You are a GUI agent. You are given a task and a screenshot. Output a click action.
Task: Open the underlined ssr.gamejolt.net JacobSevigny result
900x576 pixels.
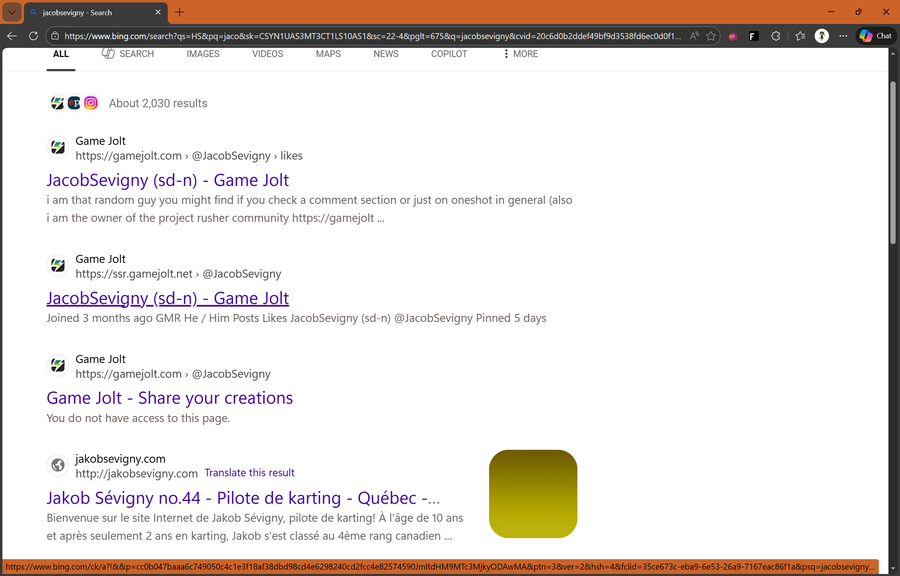[168, 298]
